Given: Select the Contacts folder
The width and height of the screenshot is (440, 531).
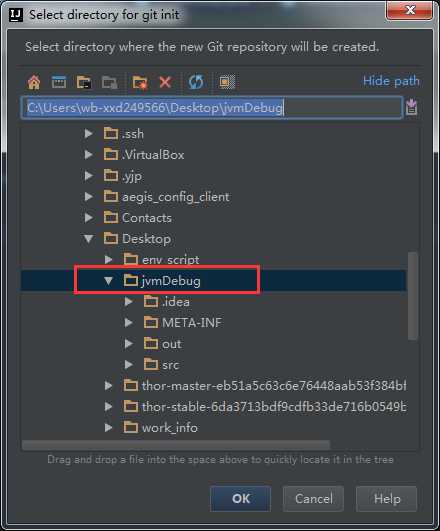Looking at the screenshot, I should coord(138,218).
